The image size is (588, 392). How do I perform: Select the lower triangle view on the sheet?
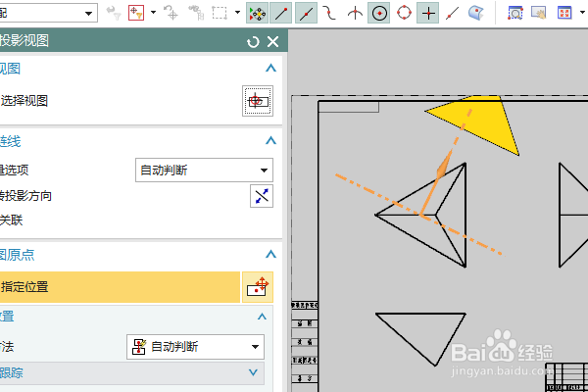pos(420,339)
